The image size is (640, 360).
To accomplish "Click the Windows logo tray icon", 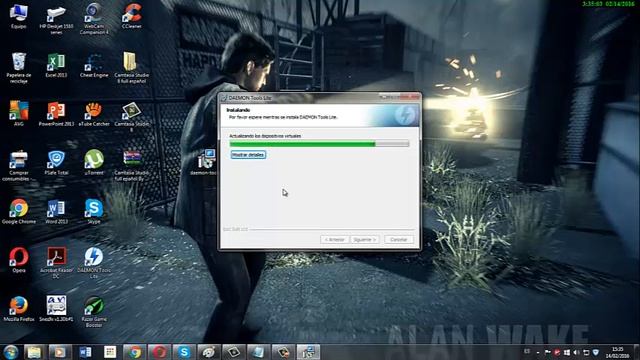I will click(567, 352).
